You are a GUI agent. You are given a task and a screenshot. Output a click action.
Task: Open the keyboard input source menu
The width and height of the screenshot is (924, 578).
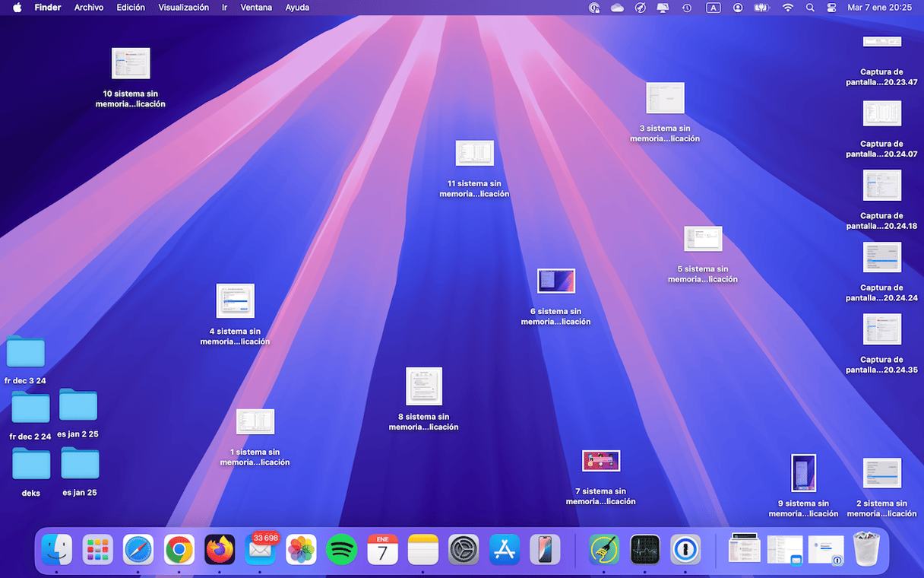[713, 8]
